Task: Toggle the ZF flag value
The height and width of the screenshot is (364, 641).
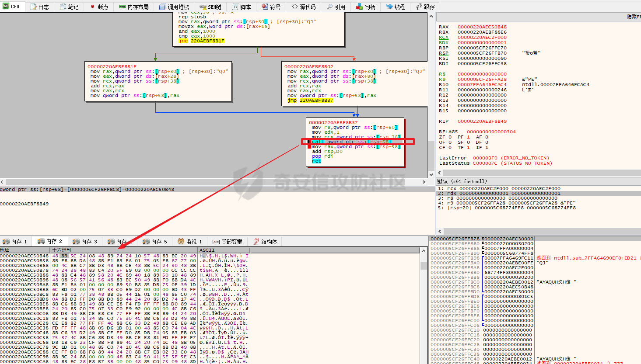Action: pyautogui.click(x=450, y=137)
